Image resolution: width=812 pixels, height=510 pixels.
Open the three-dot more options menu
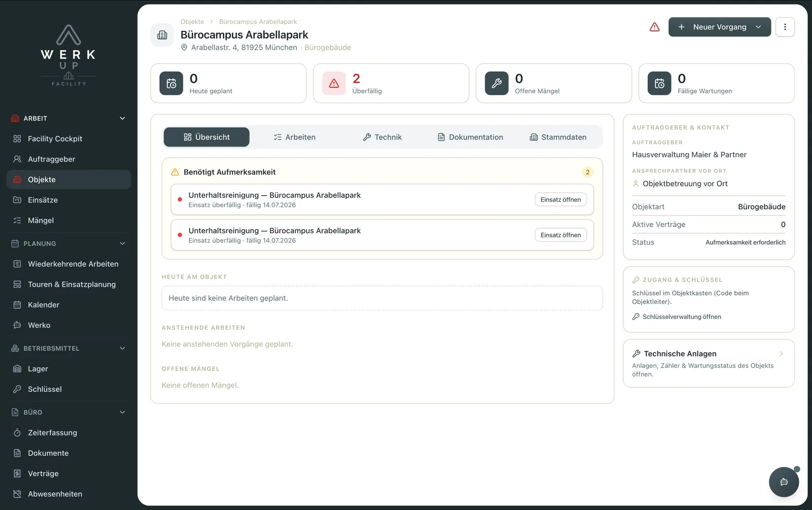click(785, 27)
